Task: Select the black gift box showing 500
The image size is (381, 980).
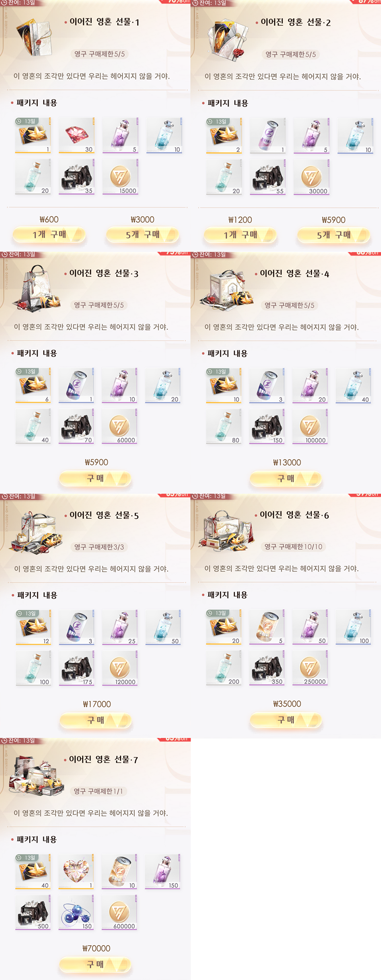Action: click(33, 912)
